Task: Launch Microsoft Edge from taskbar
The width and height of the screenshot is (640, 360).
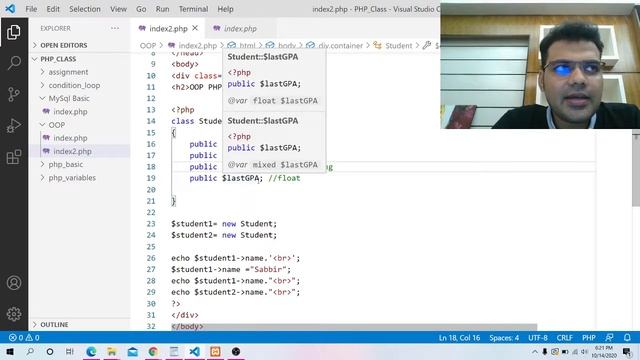Action: (91, 351)
